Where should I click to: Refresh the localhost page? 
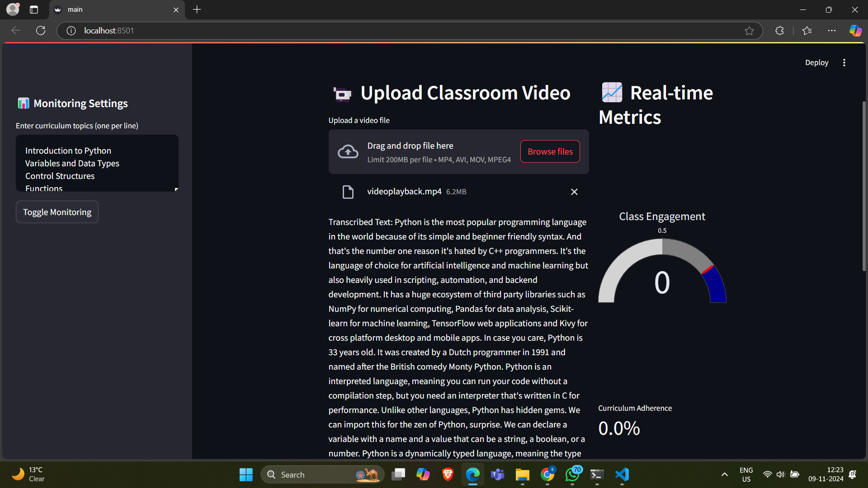[x=41, y=31]
